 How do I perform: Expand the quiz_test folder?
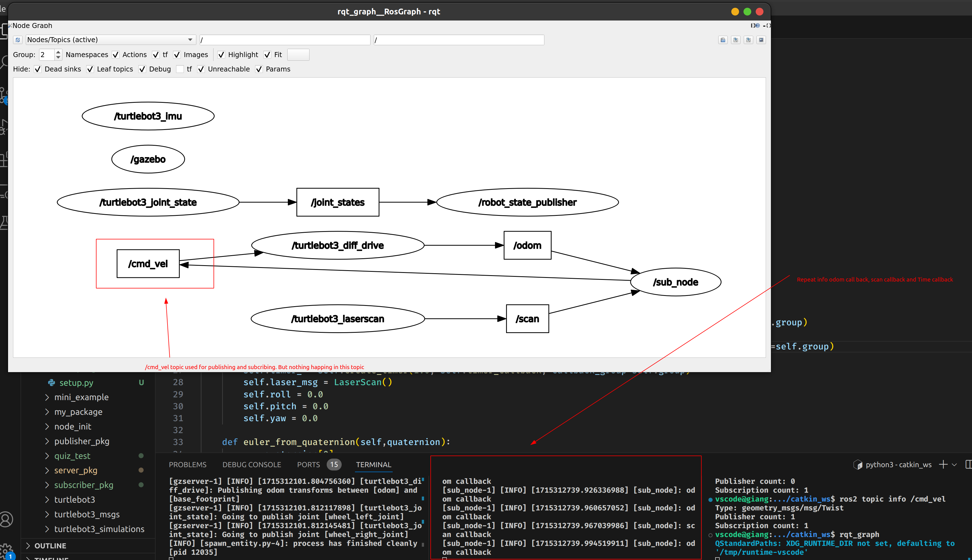tap(47, 456)
